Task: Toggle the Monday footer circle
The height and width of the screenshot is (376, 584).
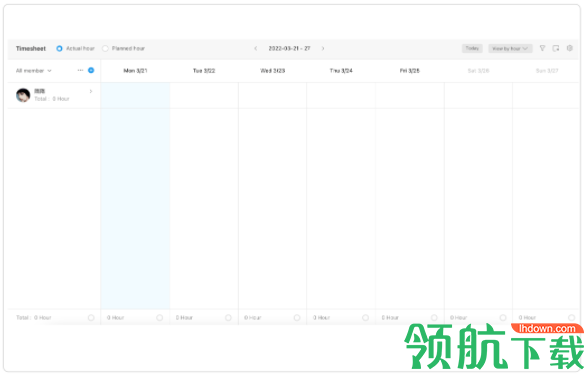Action: [x=159, y=318]
